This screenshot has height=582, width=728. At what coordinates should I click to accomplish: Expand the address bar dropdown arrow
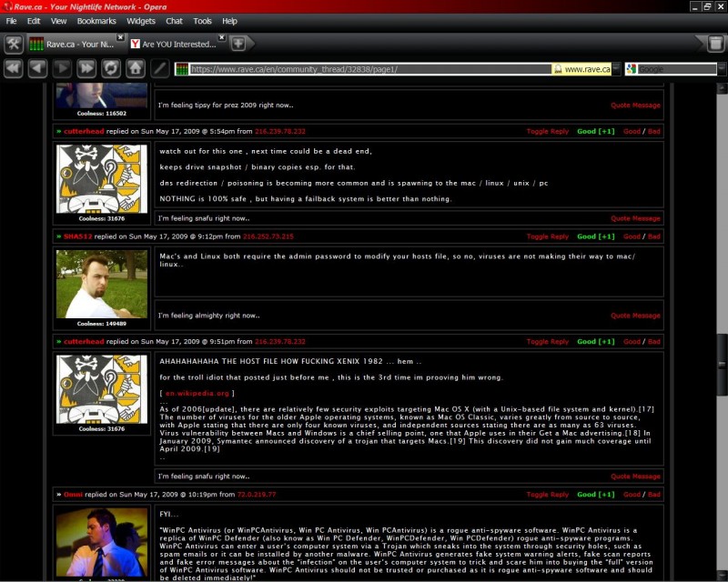click(x=616, y=69)
